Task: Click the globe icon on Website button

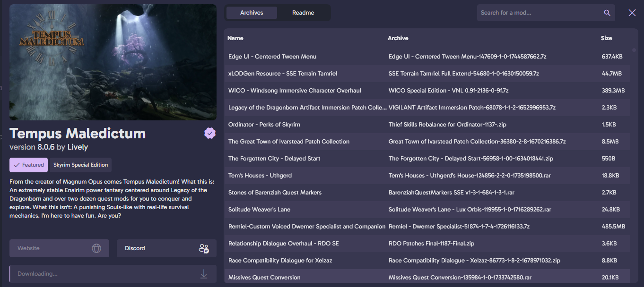Action: [96, 248]
